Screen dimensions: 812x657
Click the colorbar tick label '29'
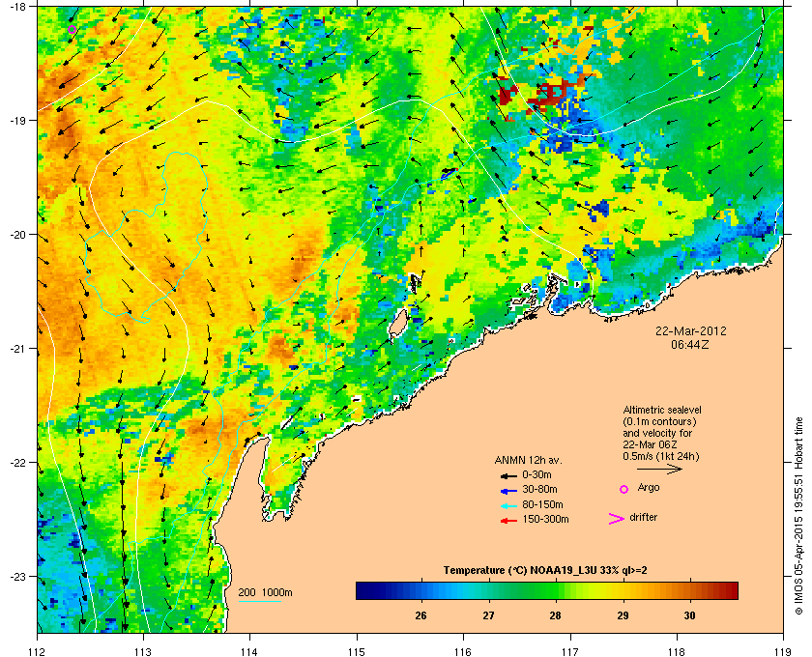[623, 615]
